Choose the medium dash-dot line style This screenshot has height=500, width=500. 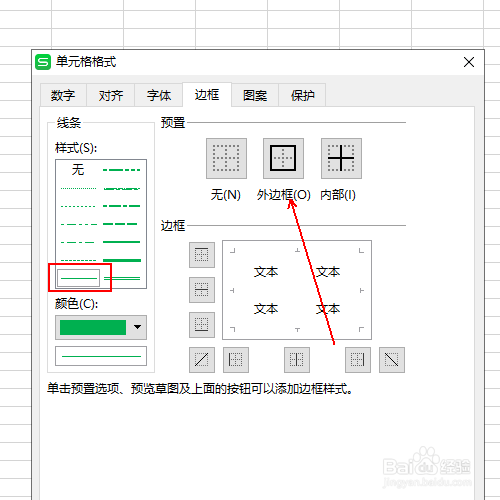click(122, 206)
